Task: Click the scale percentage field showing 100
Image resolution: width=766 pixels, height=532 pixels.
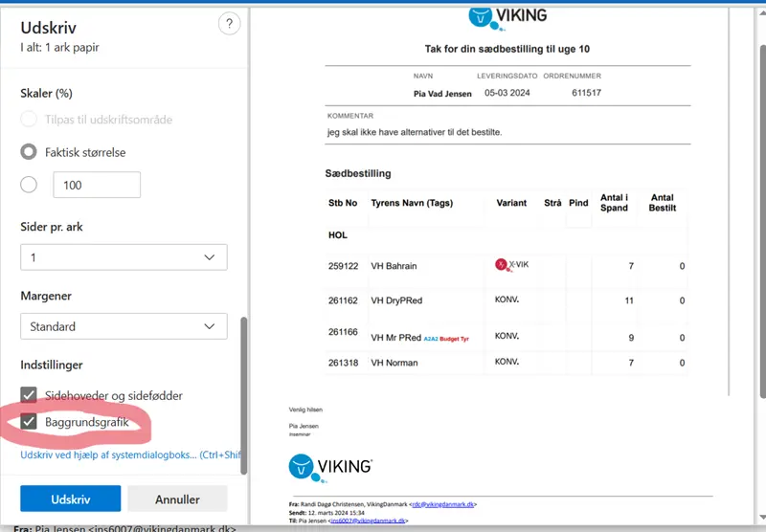Action: [x=97, y=185]
